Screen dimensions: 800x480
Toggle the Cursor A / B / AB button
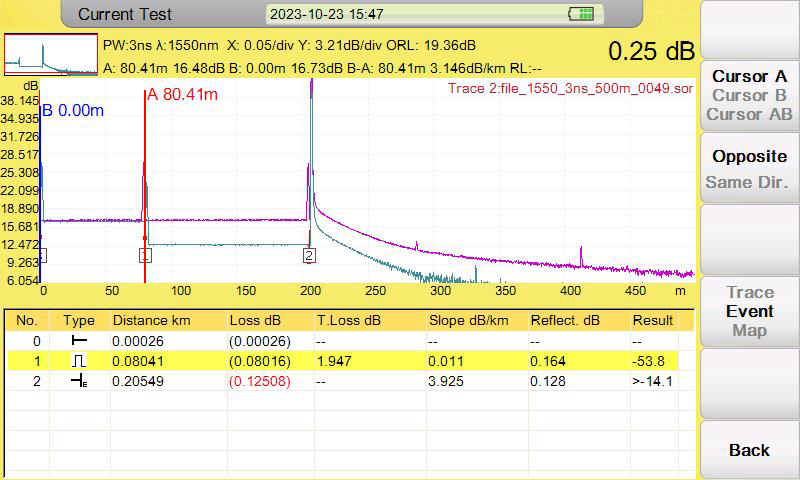pyautogui.click(x=748, y=95)
